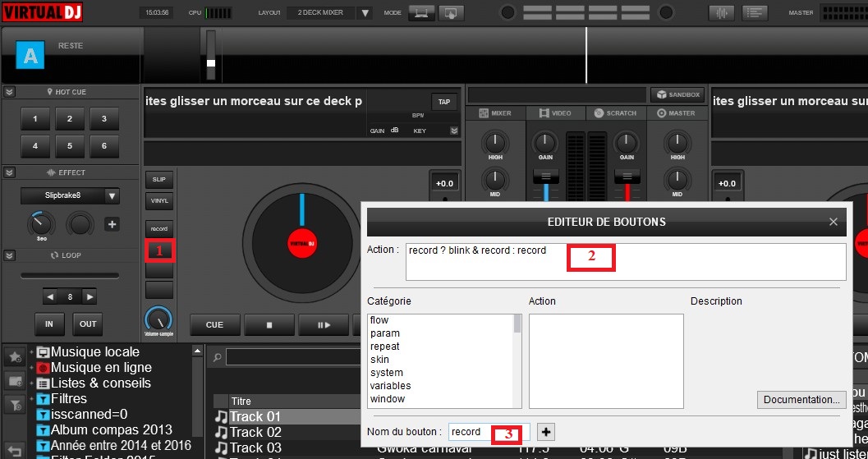Click the custom record button on deck

tap(159, 228)
